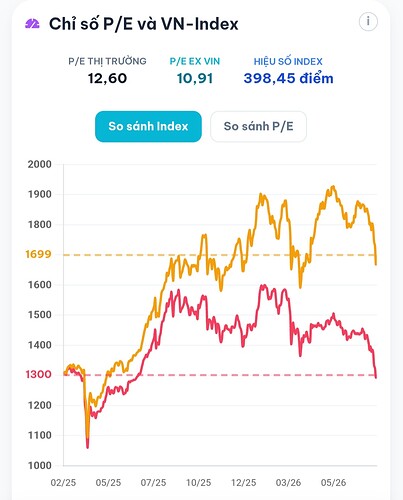Image resolution: width=403 pixels, height=500 pixels.
Task: Click the 05/25 date on x-axis
Action: [108, 482]
